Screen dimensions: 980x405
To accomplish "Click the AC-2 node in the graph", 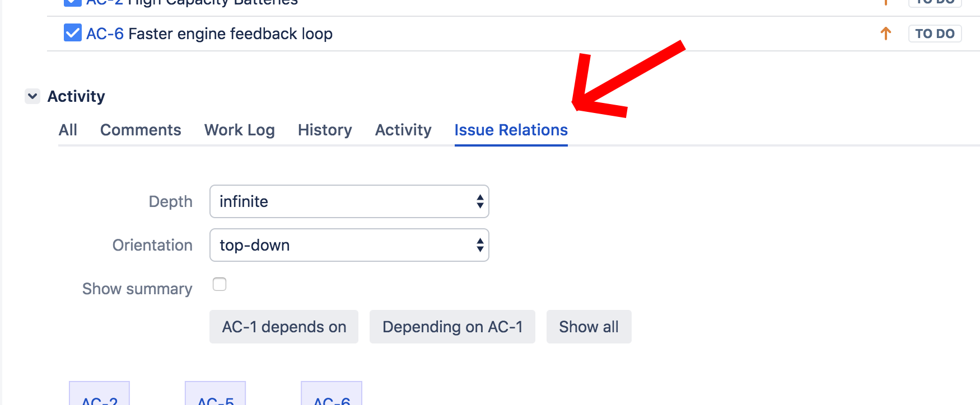I will click(x=100, y=393).
